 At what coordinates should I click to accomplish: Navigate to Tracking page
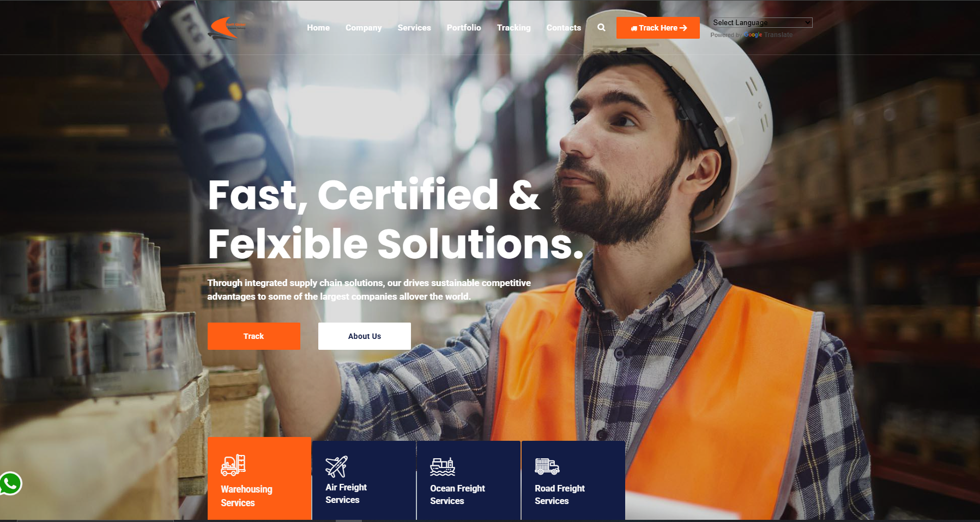pyautogui.click(x=513, y=28)
